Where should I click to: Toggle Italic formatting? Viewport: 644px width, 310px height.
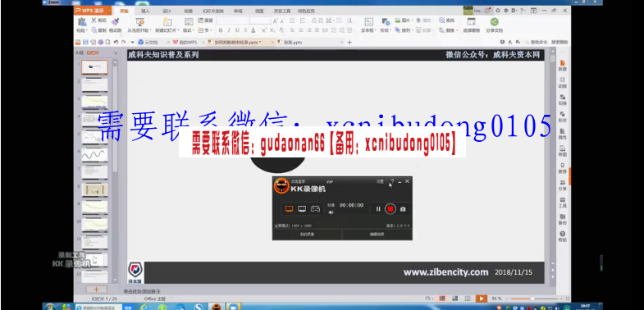click(229, 30)
